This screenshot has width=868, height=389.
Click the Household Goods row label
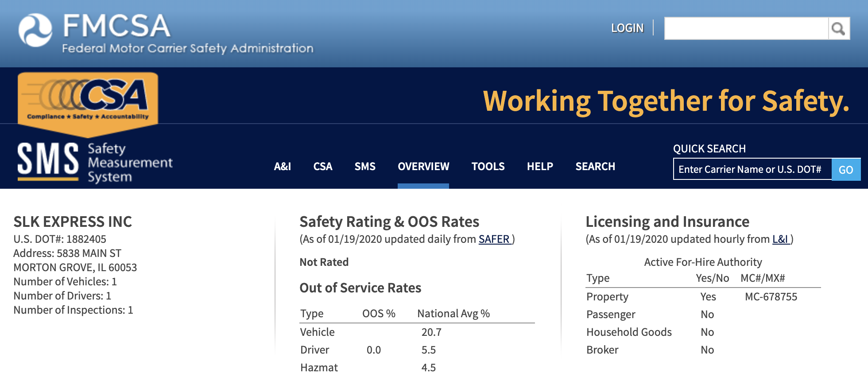[x=629, y=332]
